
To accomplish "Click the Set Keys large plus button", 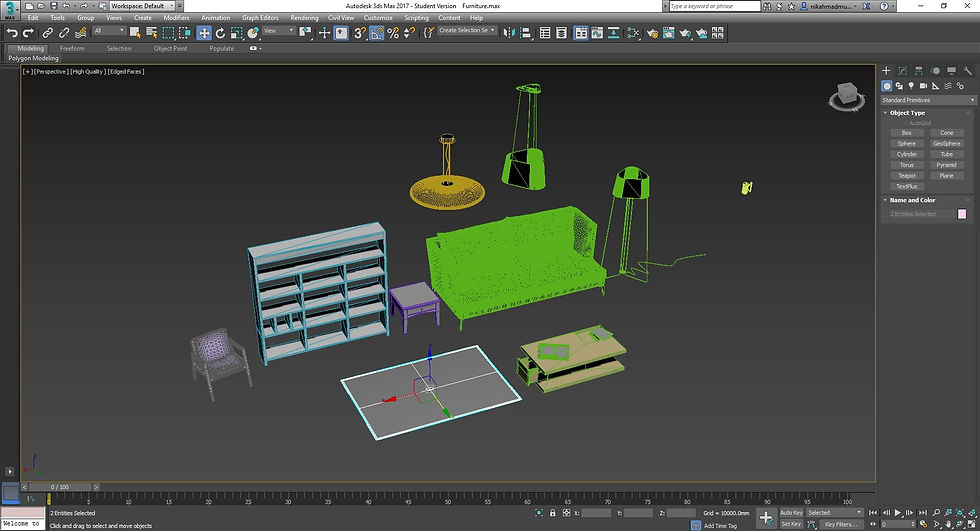I will [x=766, y=517].
